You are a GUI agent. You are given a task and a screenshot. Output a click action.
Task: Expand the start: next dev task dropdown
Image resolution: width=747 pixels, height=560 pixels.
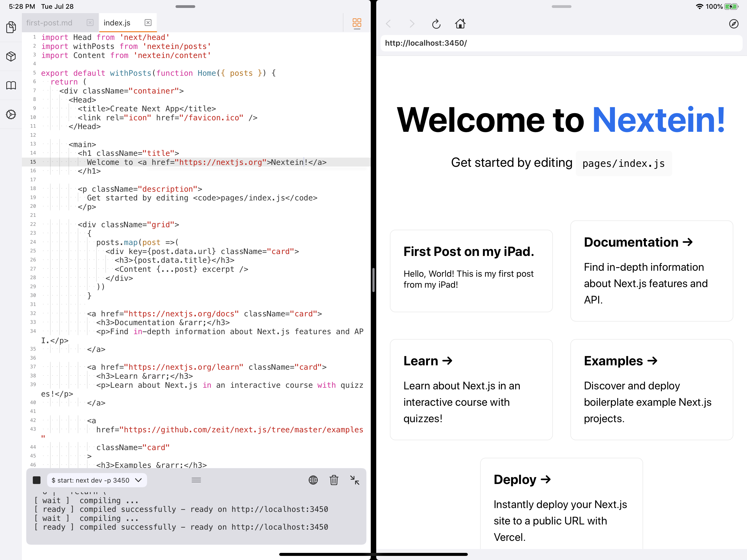click(x=97, y=480)
